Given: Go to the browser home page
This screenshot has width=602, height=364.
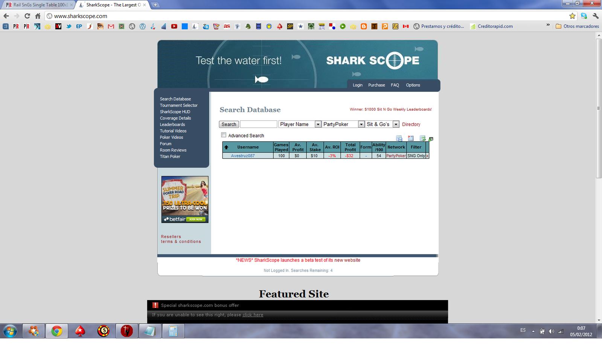Looking at the screenshot, I should (x=38, y=16).
